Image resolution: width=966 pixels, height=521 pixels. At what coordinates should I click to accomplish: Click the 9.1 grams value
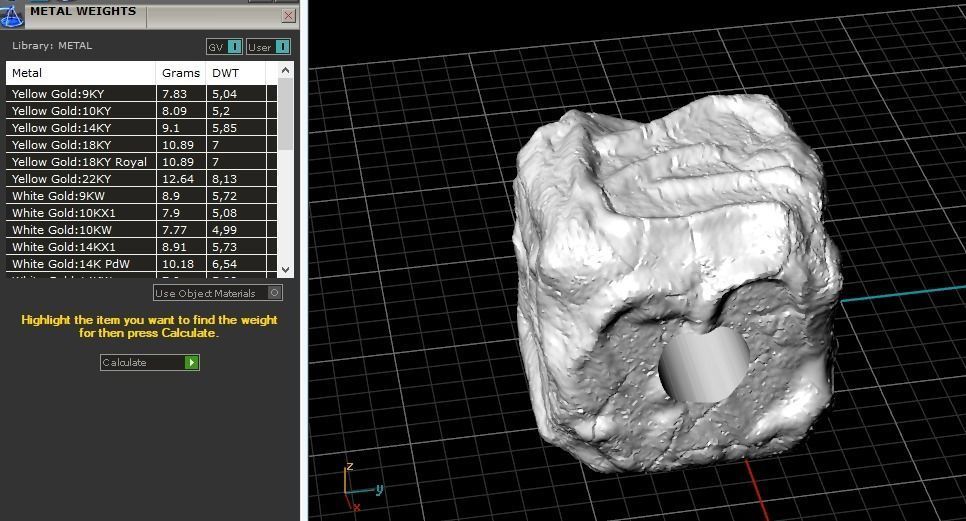[x=171, y=128]
